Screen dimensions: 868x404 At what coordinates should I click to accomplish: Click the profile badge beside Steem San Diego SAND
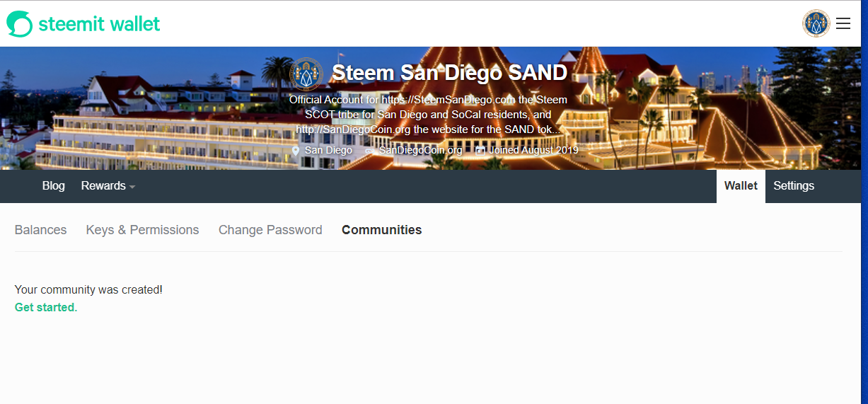coord(306,74)
